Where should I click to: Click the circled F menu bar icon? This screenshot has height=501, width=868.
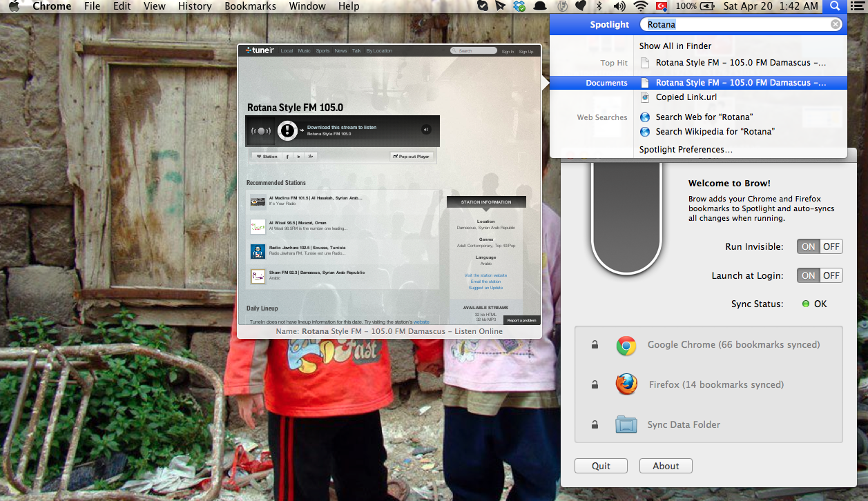(562, 6)
